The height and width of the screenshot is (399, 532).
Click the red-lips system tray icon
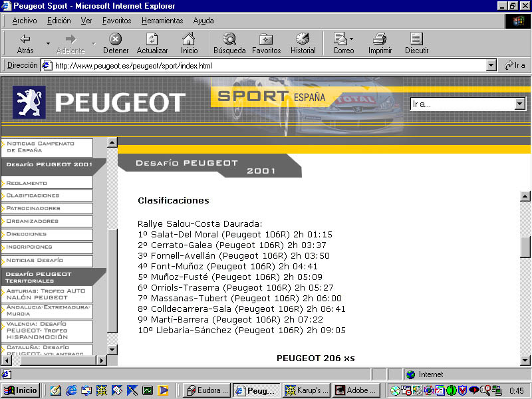[474, 390]
